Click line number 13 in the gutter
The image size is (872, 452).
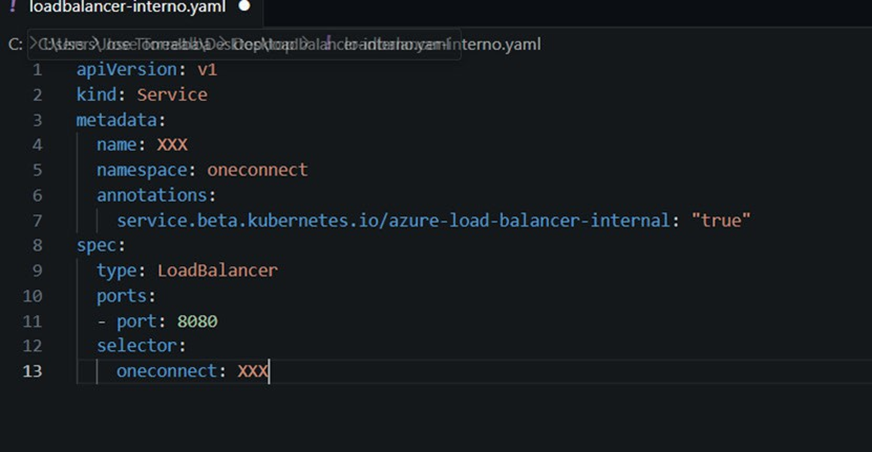click(32, 371)
